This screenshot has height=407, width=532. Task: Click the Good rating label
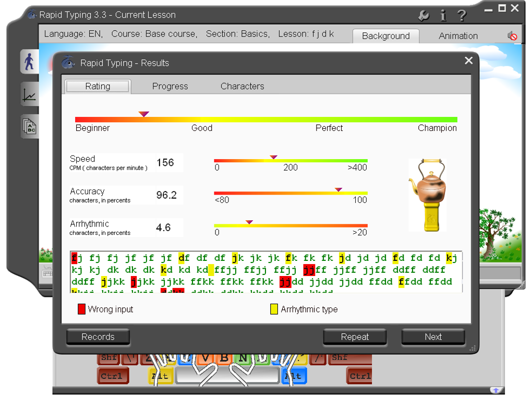coord(202,128)
